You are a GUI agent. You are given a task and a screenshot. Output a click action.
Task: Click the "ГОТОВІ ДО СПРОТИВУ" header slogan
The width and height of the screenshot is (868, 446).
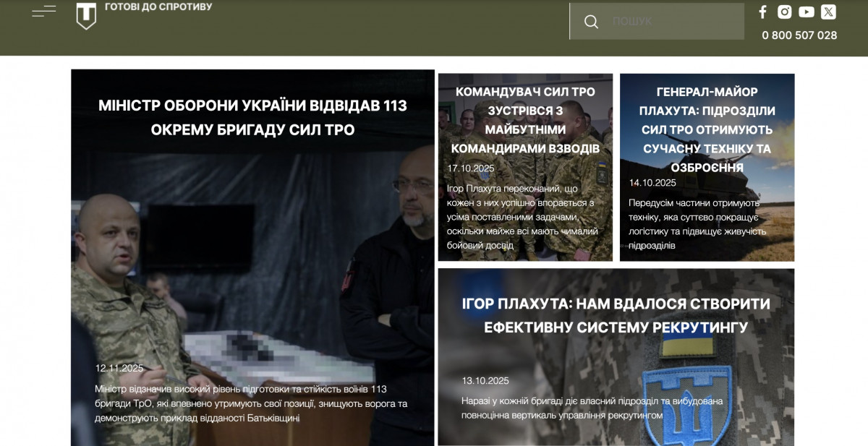[x=158, y=7]
